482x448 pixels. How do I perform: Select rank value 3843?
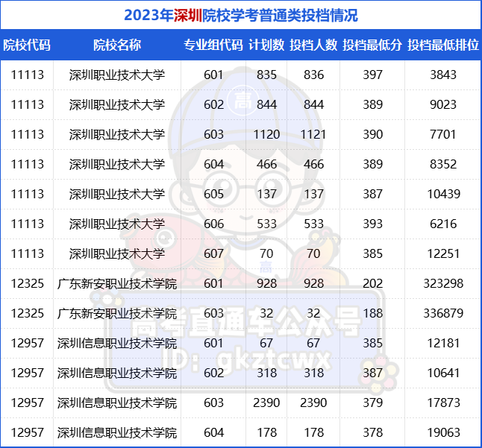443,75
